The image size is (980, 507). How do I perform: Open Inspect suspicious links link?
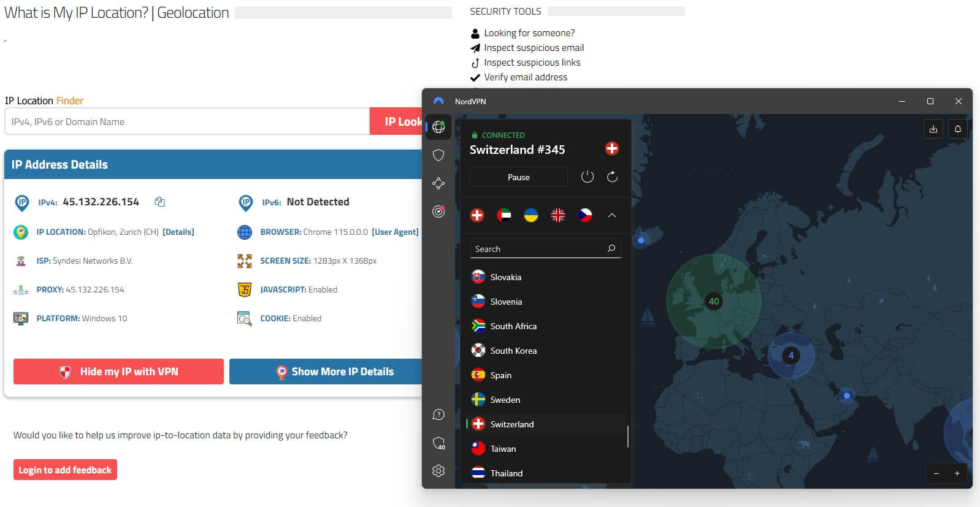[x=532, y=63]
